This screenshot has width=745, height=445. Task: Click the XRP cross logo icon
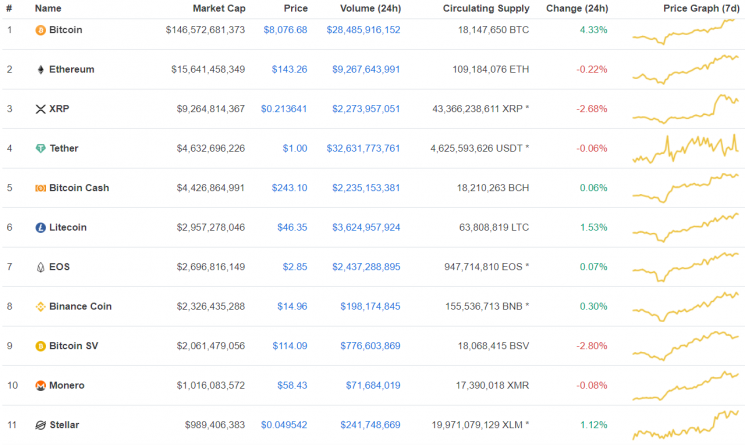pos(40,109)
